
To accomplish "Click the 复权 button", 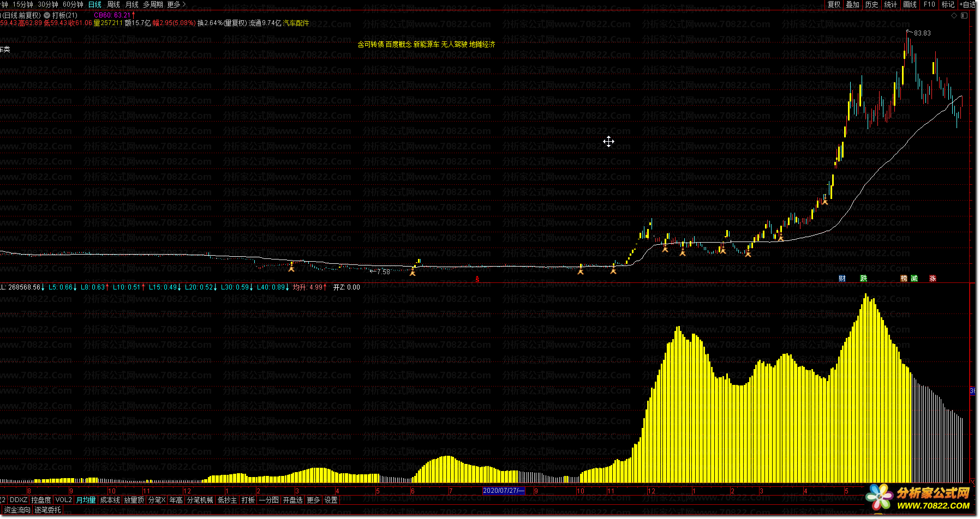I will tap(834, 4).
